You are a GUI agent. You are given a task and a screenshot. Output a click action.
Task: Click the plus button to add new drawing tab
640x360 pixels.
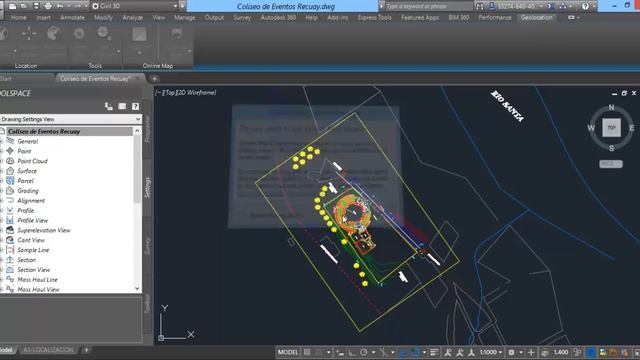(154, 78)
